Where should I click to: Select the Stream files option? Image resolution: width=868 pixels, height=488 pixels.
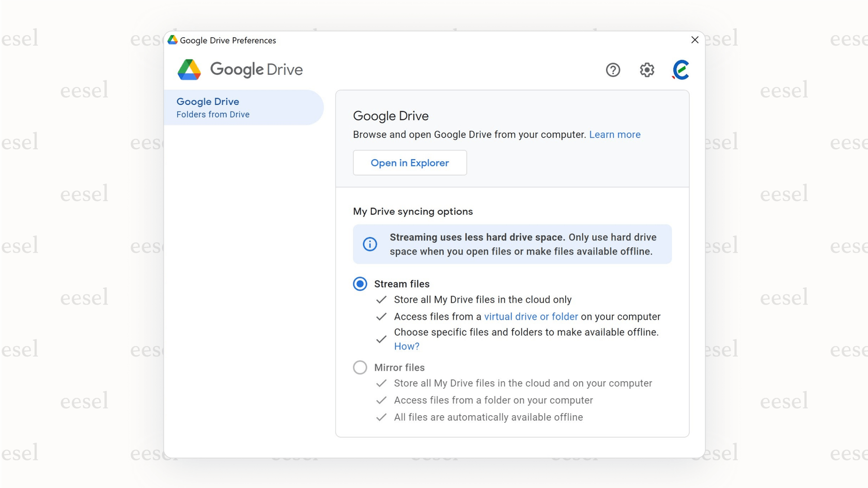pyautogui.click(x=360, y=284)
